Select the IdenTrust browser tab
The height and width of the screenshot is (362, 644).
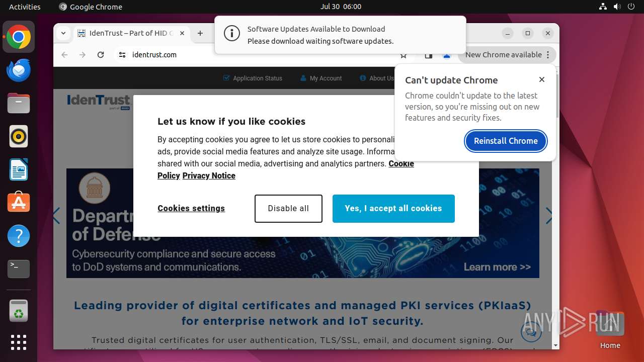(x=131, y=33)
